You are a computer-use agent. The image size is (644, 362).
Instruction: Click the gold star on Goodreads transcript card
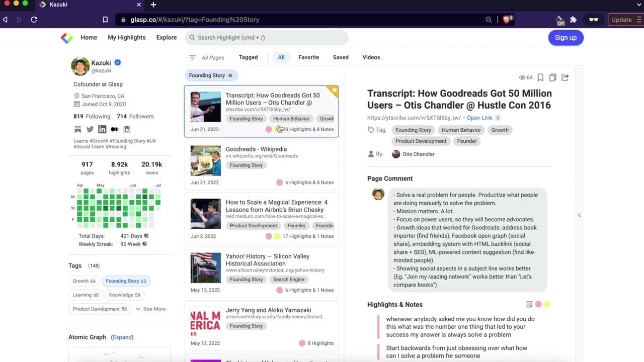334,90
